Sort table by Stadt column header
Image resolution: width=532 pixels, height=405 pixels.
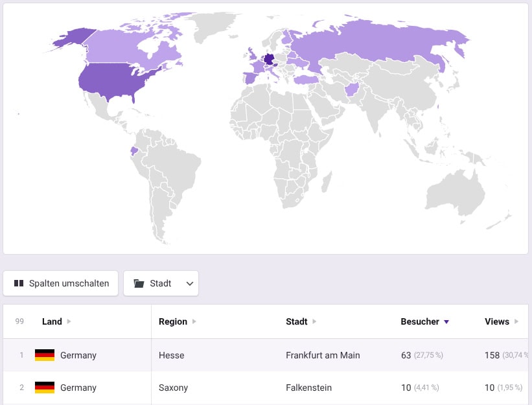tap(297, 321)
